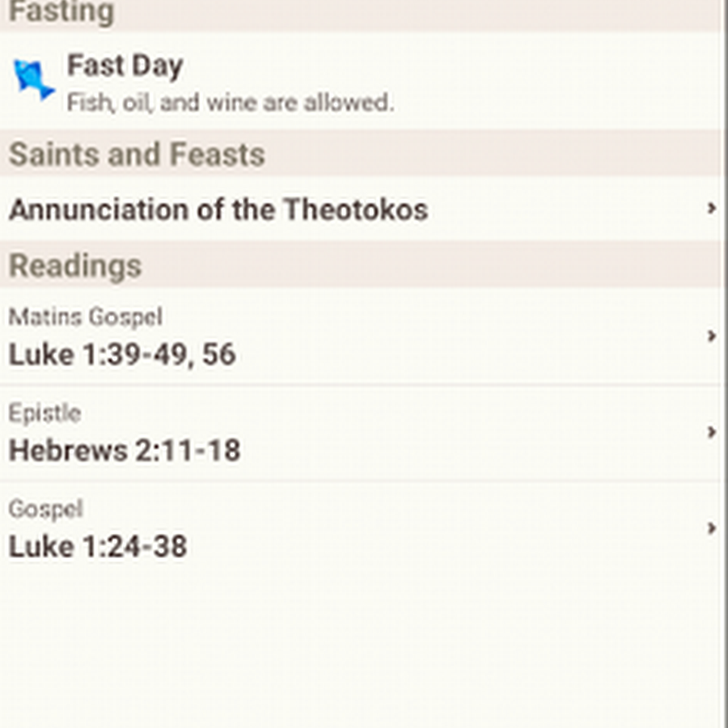
Task: Click the empty area below the Gospel reading
Action: pyautogui.click(x=356, y=647)
